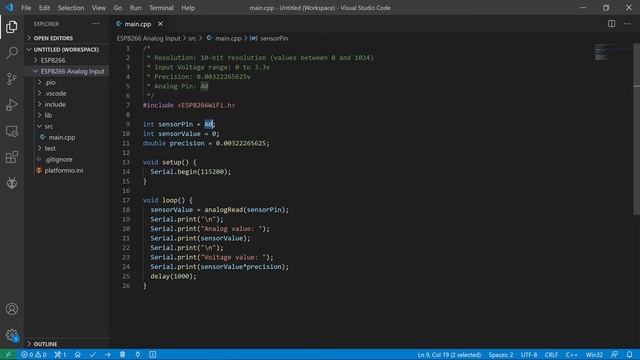The height and width of the screenshot is (360, 640).
Task: Change line endings via CRLF
Action: 551,355
